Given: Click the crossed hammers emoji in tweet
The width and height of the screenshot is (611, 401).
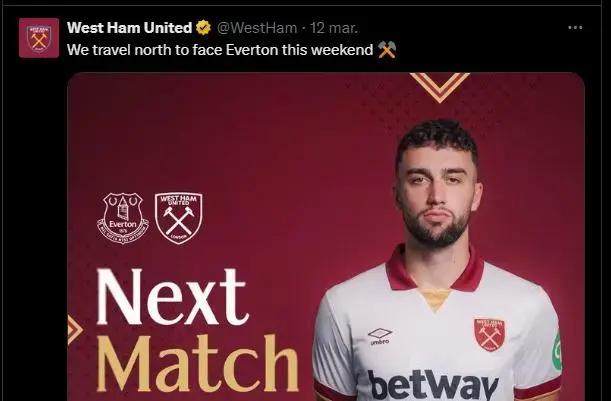Looking at the screenshot, I should click(x=387, y=48).
